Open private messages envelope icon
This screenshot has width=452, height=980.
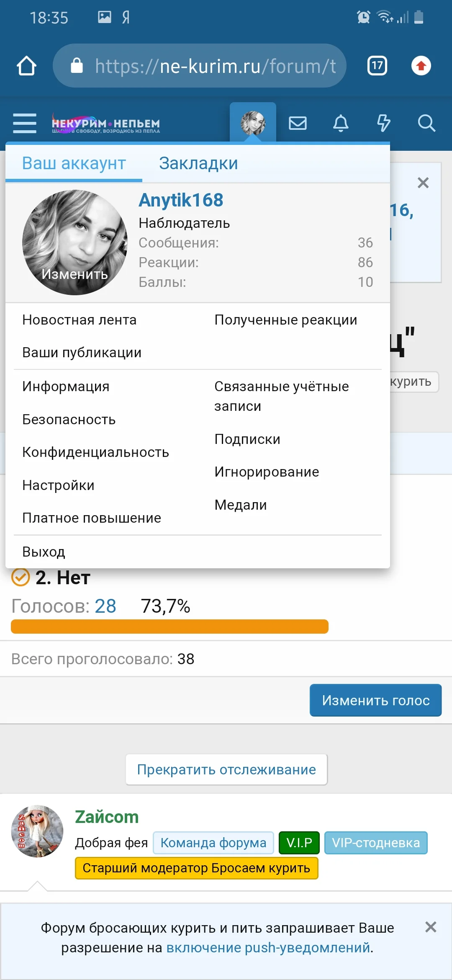[x=298, y=123]
